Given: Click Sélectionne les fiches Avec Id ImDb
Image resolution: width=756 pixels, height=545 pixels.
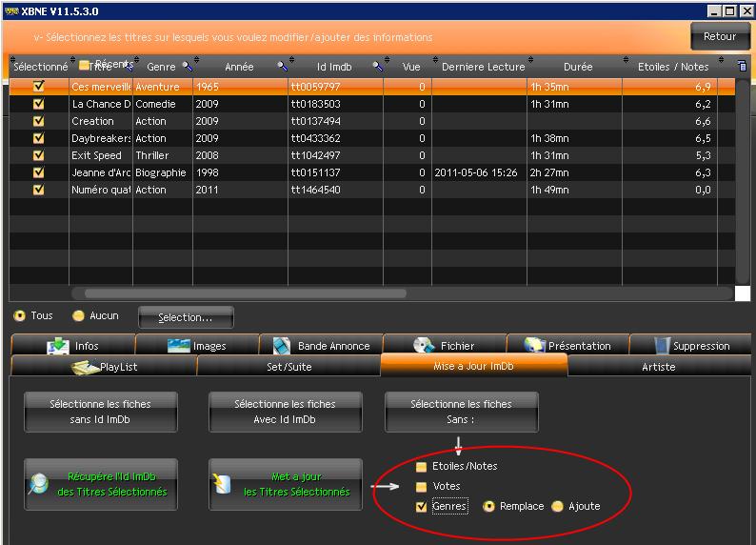Looking at the screenshot, I should (285, 412).
